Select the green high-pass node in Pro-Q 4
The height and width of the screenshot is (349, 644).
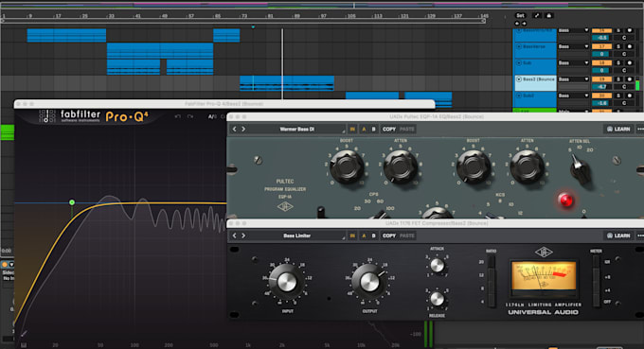coord(72,202)
